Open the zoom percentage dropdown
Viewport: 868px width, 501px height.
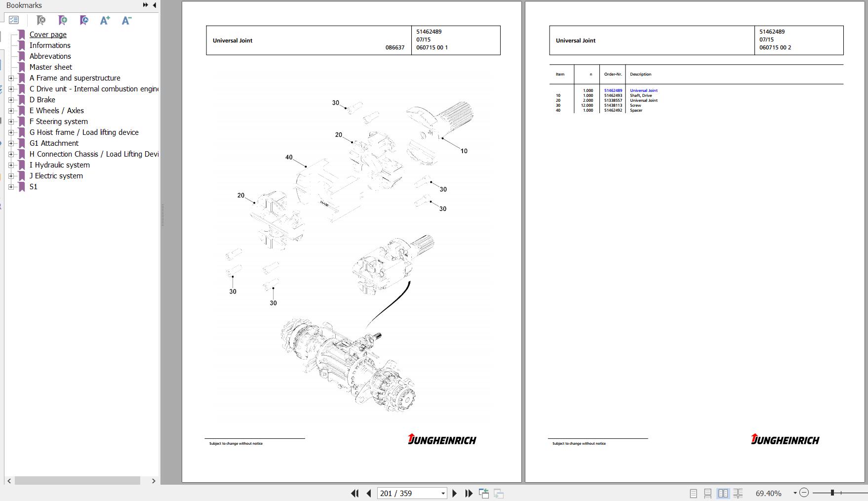(x=795, y=493)
